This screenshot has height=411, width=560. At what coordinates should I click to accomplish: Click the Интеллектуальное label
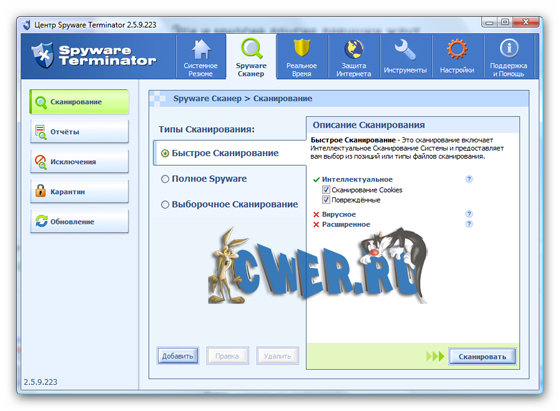click(x=358, y=179)
